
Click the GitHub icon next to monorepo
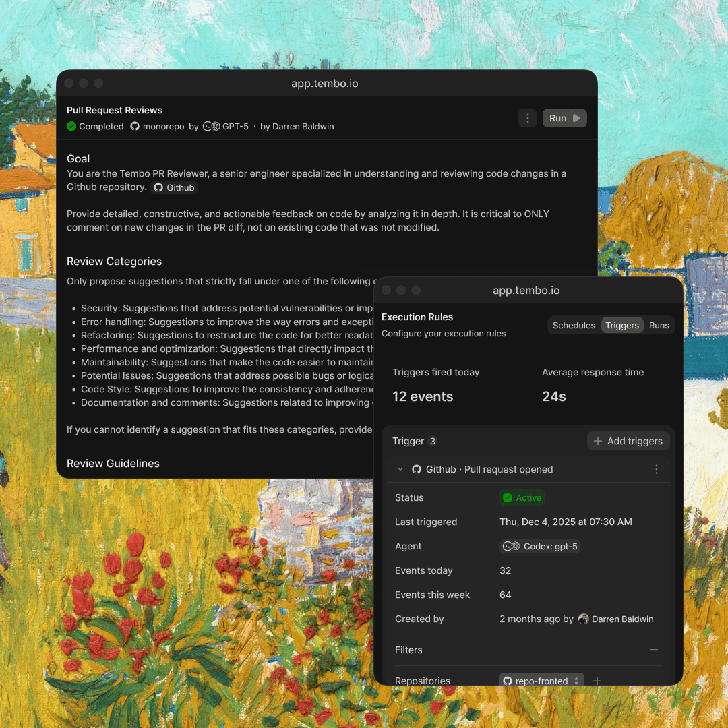[x=135, y=126]
